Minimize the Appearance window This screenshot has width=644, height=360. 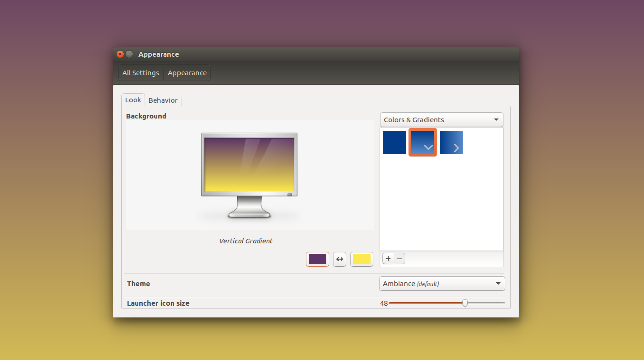coord(129,54)
